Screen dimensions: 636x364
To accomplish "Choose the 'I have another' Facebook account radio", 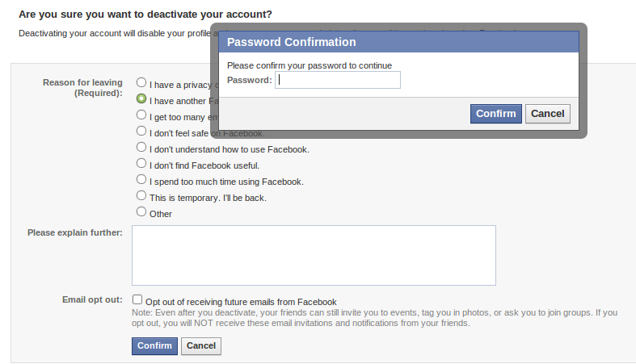I will click(141, 98).
